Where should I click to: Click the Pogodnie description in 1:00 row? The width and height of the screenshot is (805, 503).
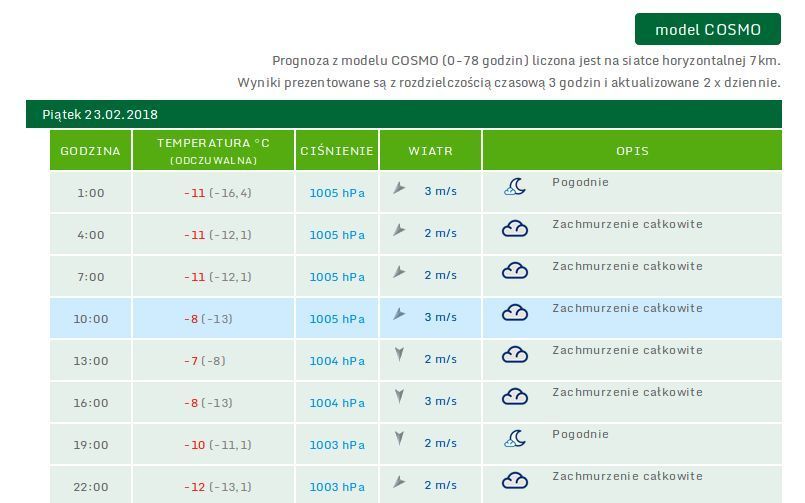click(x=581, y=182)
